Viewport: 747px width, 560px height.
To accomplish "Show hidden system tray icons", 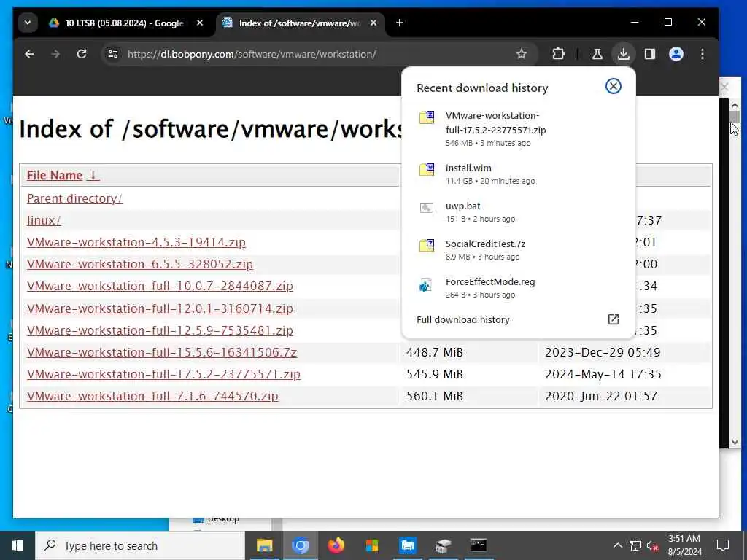I will [617, 545].
